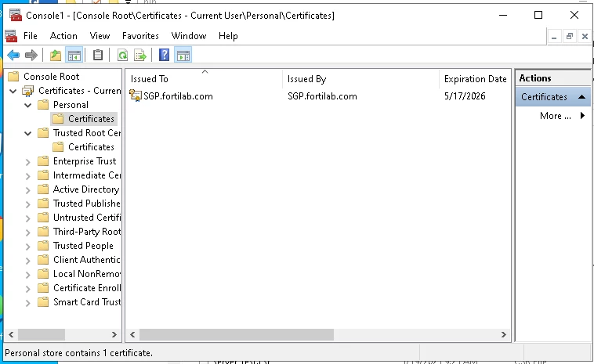Close the inner MDI console window
This screenshot has height=364, width=594.
pyautogui.click(x=585, y=36)
